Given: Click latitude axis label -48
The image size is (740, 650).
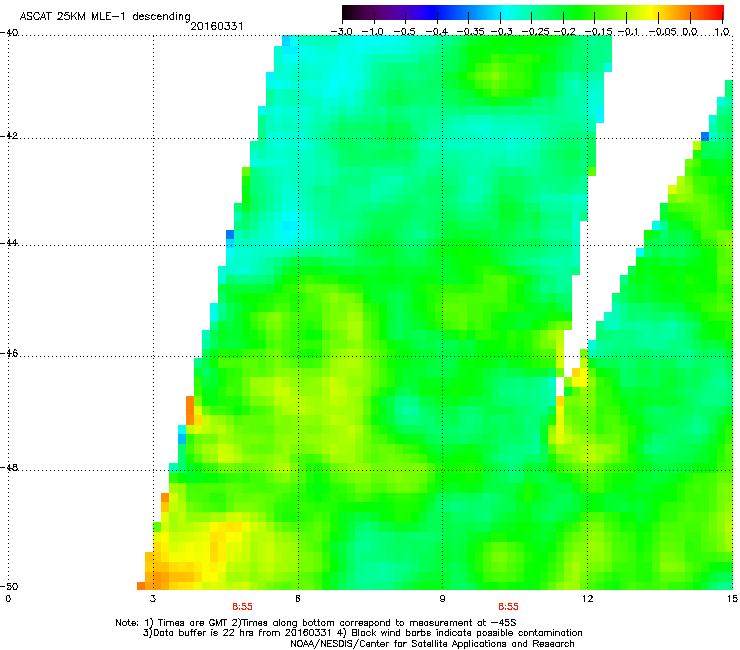Looking at the screenshot, I should [x=9, y=467].
